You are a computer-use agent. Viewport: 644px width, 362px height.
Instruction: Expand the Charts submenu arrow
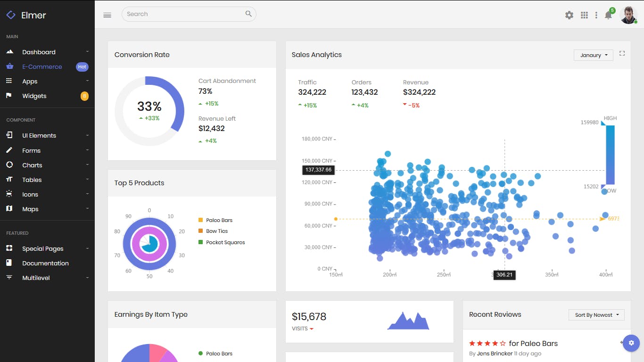87,165
